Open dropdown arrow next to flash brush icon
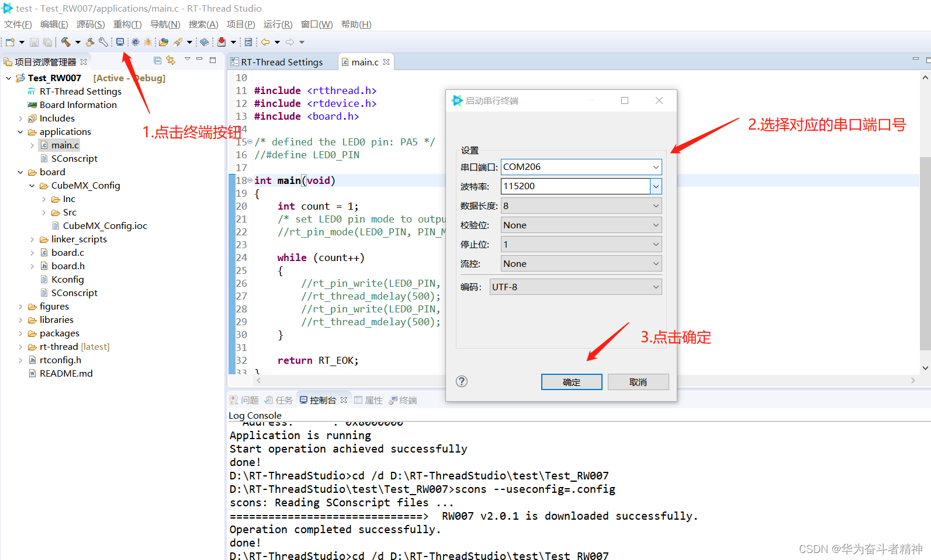This screenshot has width=931, height=560. point(189,42)
